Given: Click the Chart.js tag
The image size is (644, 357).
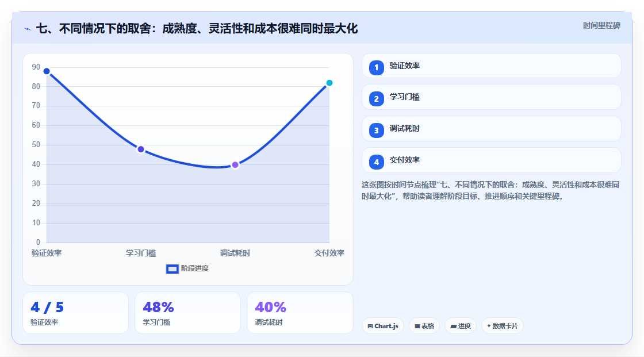Looking at the screenshot, I should click(x=383, y=326).
